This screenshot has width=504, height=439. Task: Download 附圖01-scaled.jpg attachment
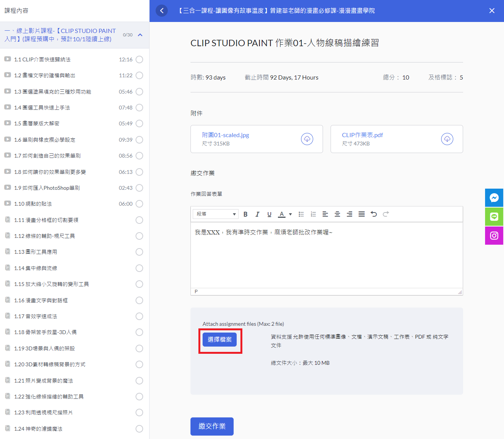tap(307, 139)
